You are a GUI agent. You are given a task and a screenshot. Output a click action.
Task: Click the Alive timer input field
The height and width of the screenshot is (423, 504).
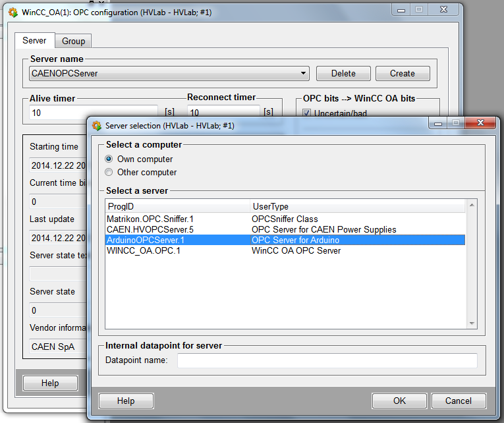click(x=93, y=113)
